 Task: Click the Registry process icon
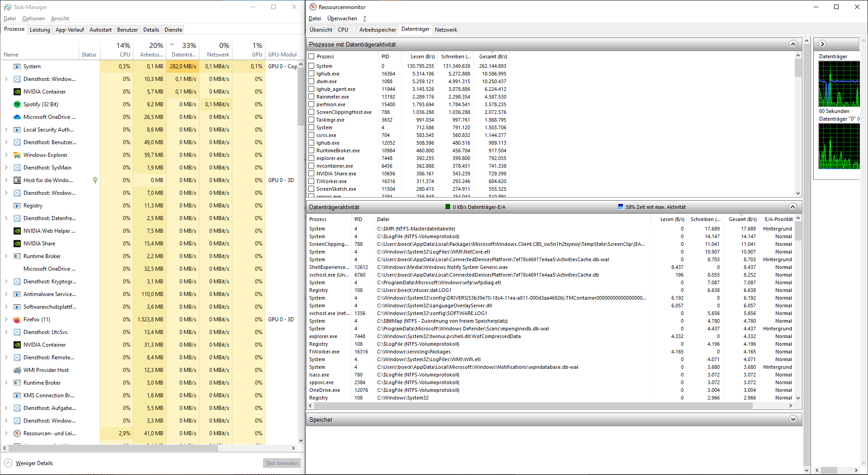17,206
